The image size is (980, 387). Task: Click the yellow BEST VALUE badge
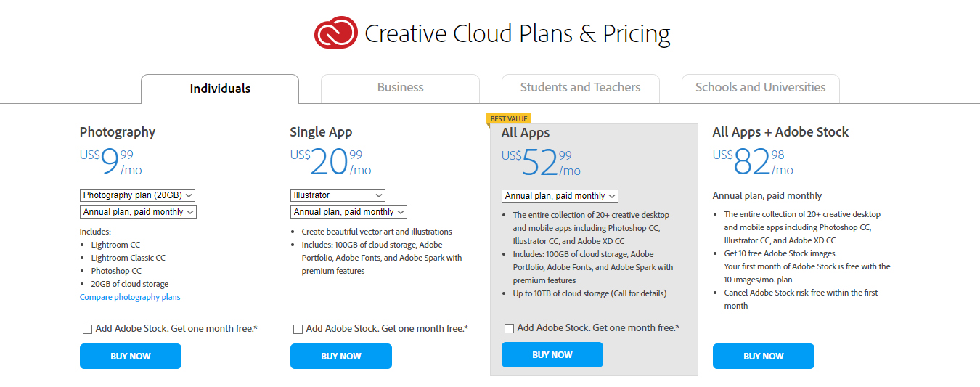pos(509,119)
